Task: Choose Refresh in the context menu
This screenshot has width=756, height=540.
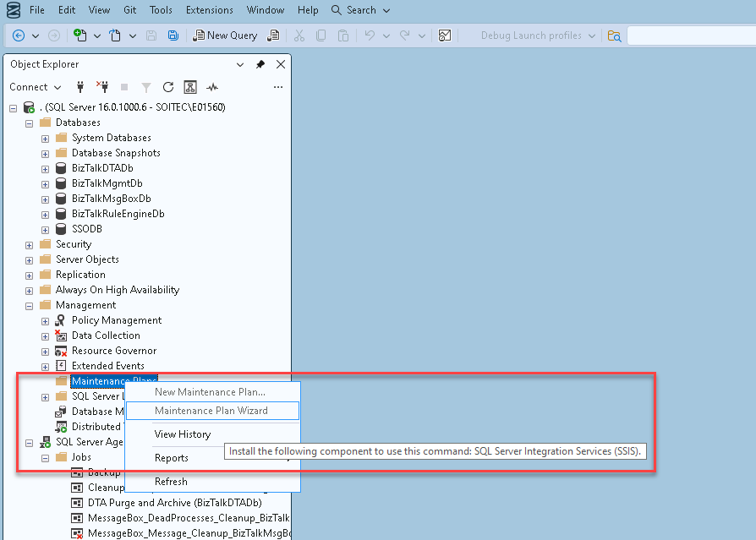Action: tap(212, 481)
